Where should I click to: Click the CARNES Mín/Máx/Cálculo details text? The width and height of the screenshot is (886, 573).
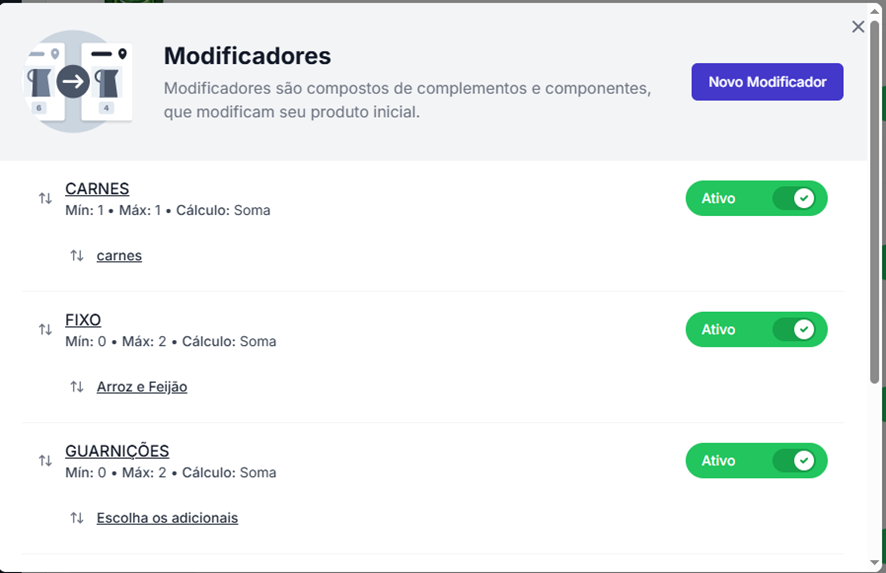[167, 210]
